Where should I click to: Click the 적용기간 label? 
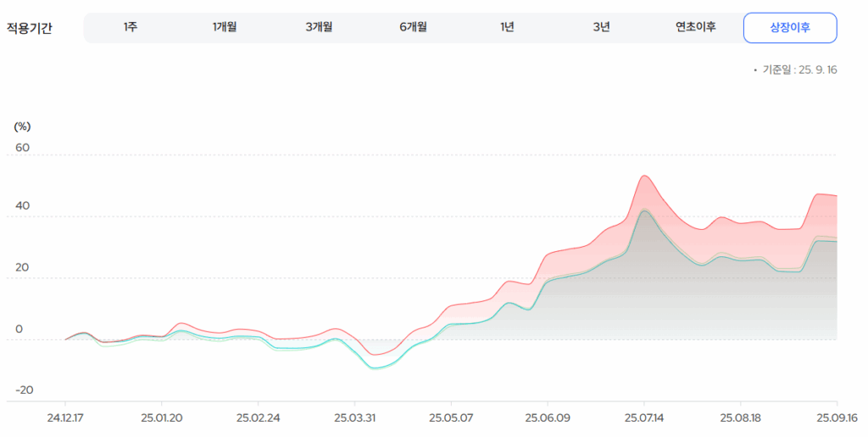click(30, 28)
